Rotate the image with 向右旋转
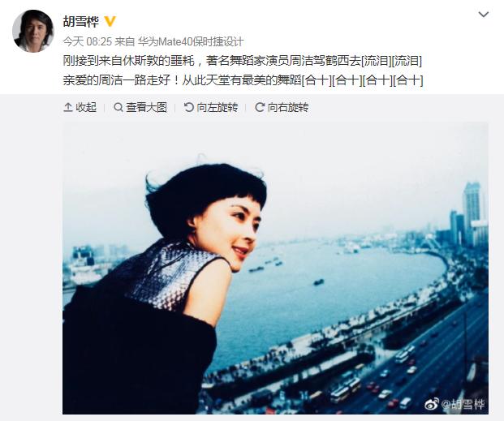 [x=288, y=107]
